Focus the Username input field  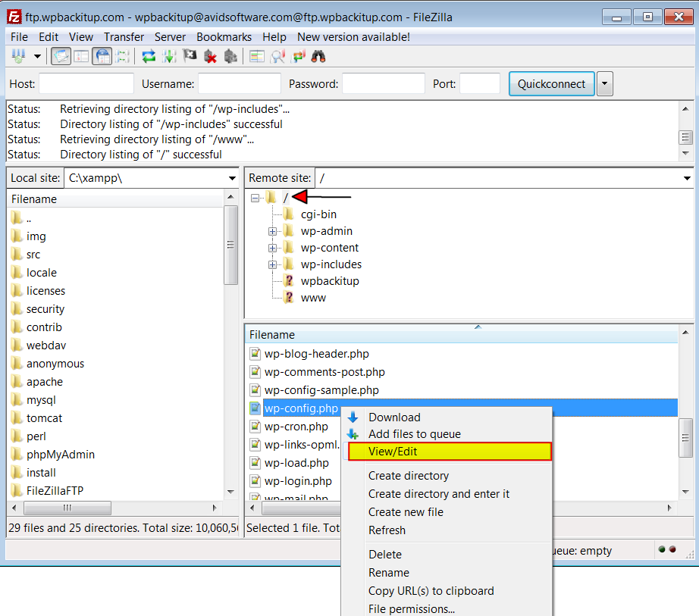(240, 84)
